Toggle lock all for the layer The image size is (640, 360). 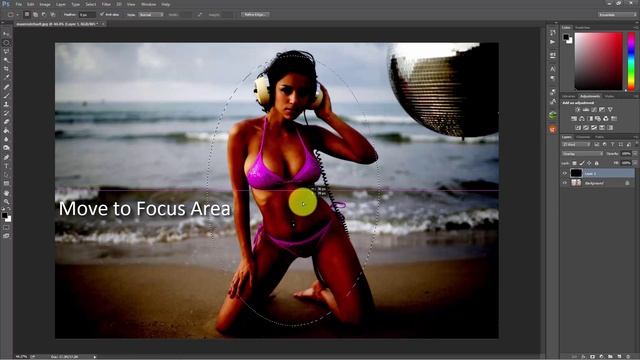pyautogui.click(x=596, y=163)
